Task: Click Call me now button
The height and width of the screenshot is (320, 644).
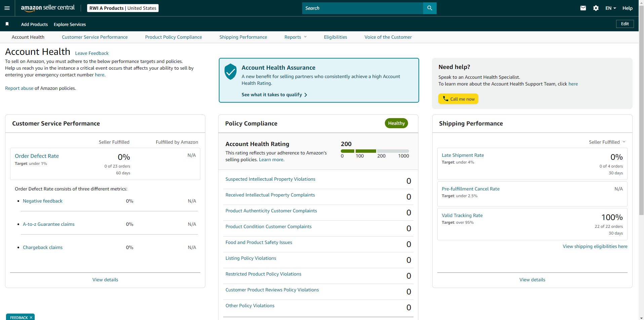Action: (x=458, y=99)
